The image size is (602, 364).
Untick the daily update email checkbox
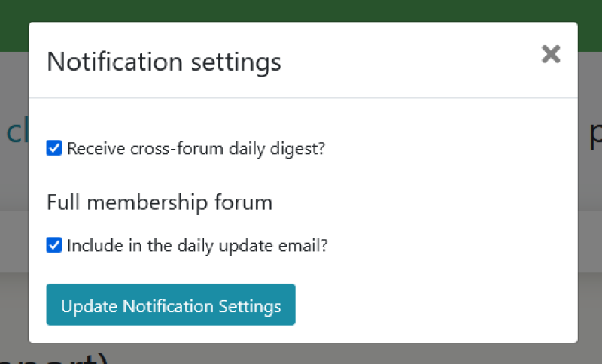[54, 245]
